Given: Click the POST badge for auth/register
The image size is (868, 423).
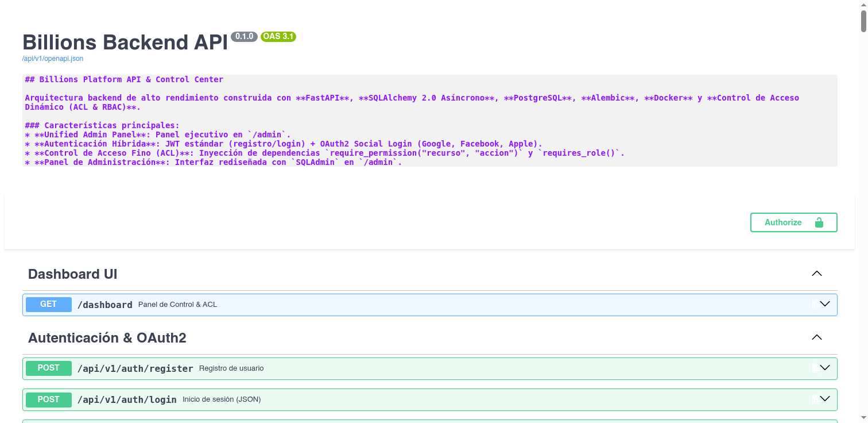Looking at the screenshot, I should click(49, 368).
